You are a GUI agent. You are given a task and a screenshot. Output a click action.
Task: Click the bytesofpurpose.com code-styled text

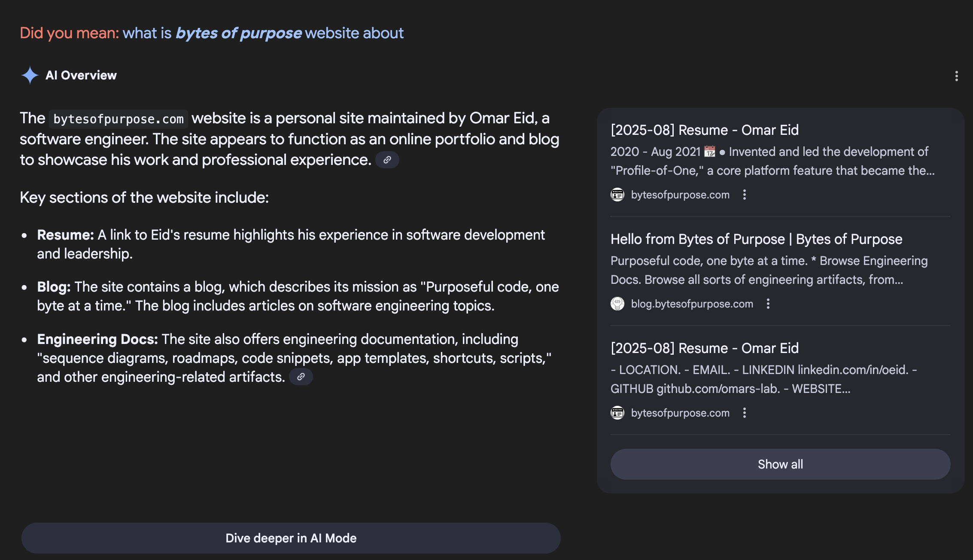pos(119,119)
